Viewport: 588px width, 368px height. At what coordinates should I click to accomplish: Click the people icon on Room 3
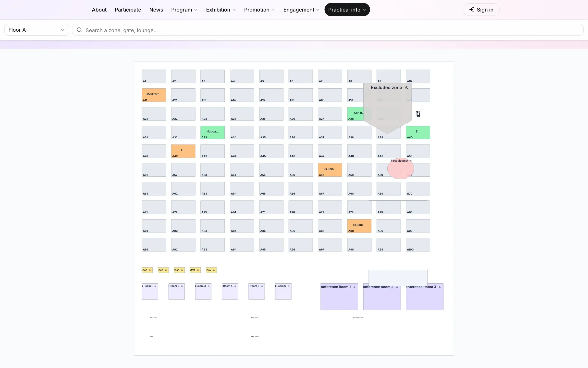[x=208, y=286]
